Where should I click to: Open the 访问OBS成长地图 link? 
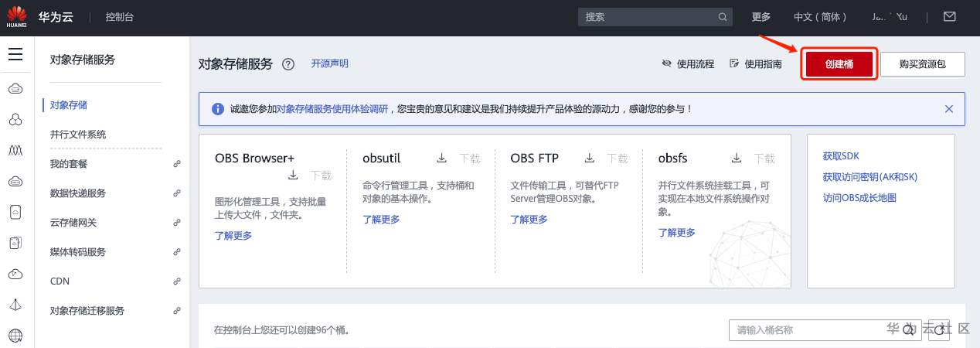859,198
